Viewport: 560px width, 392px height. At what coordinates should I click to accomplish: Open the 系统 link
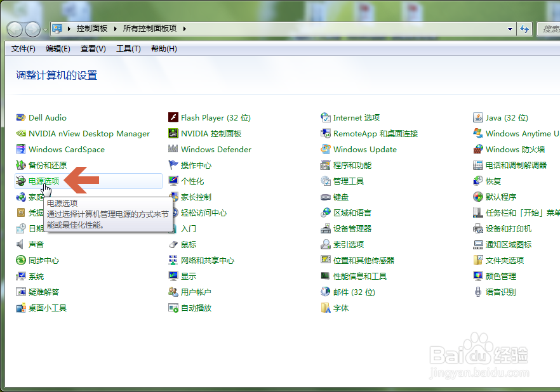click(x=36, y=276)
